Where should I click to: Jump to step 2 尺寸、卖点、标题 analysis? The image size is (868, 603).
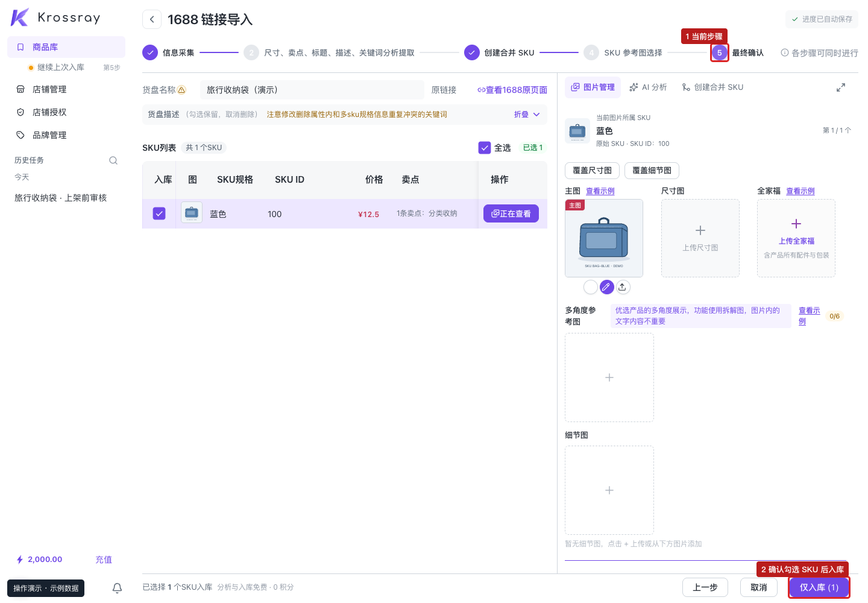pos(329,53)
